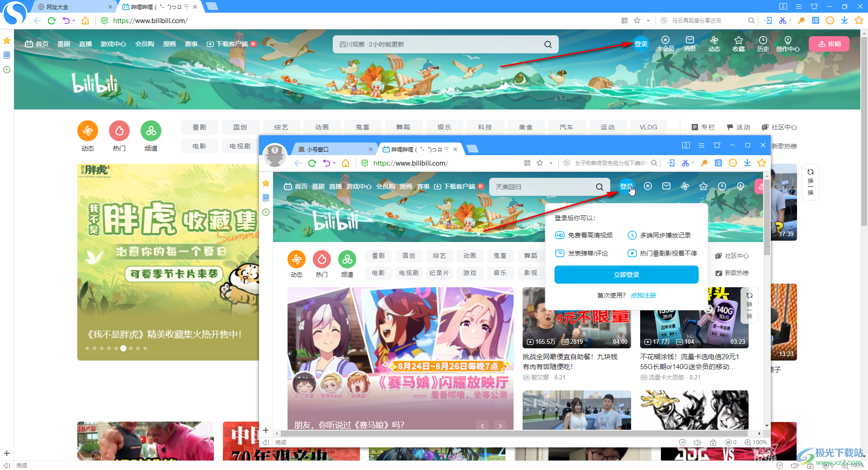Image resolution: width=868 pixels, height=470 pixels.
Task: Click the 大会员 icon in the main Bilibili header
Action: tap(665, 43)
